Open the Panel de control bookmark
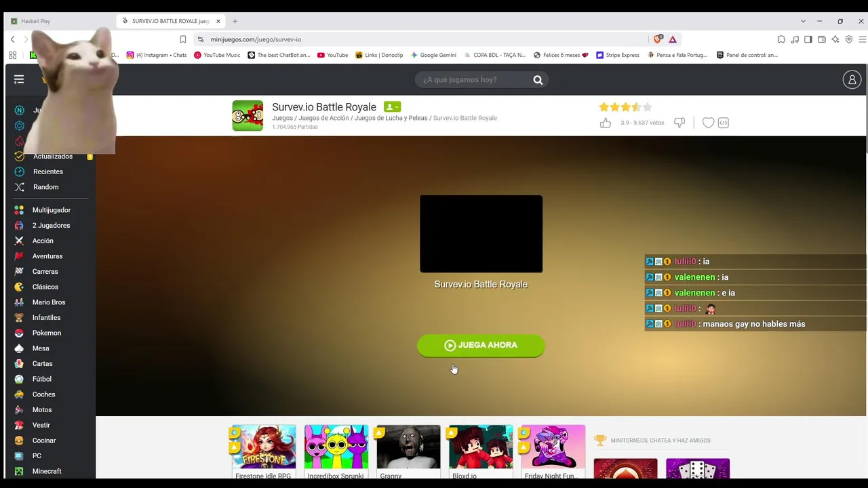 point(747,55)
